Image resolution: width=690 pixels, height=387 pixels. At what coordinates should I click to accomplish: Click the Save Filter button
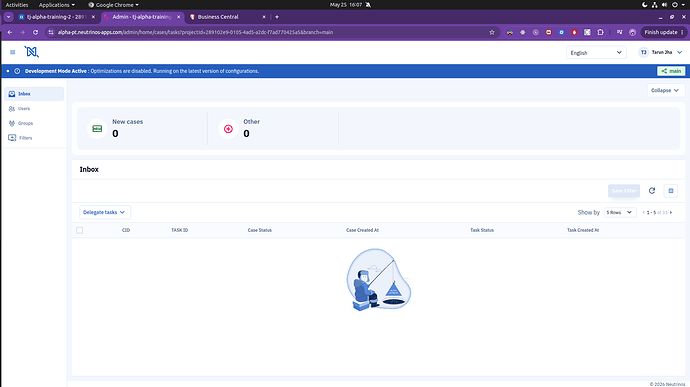624,191
